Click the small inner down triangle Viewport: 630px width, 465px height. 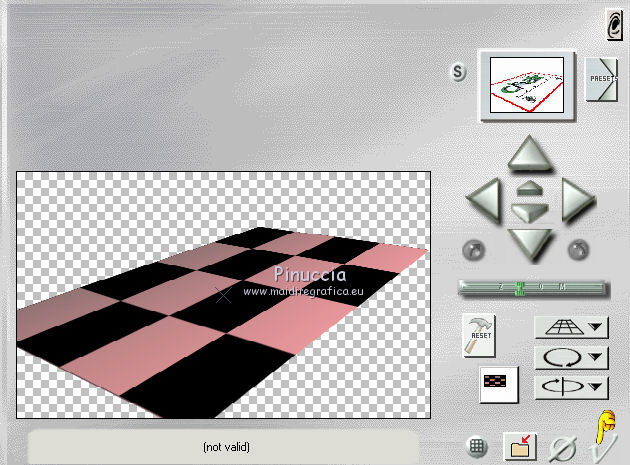[530, 212]
